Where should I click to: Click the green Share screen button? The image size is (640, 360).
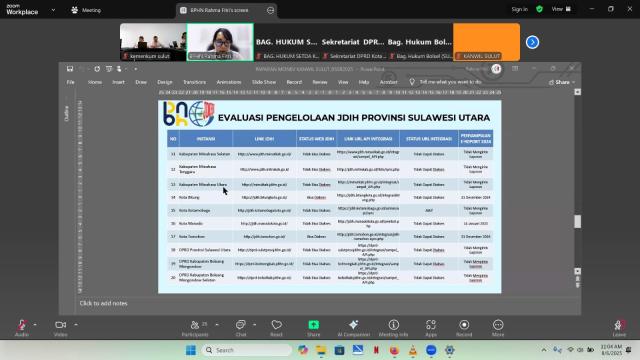[x=313, y=328]
